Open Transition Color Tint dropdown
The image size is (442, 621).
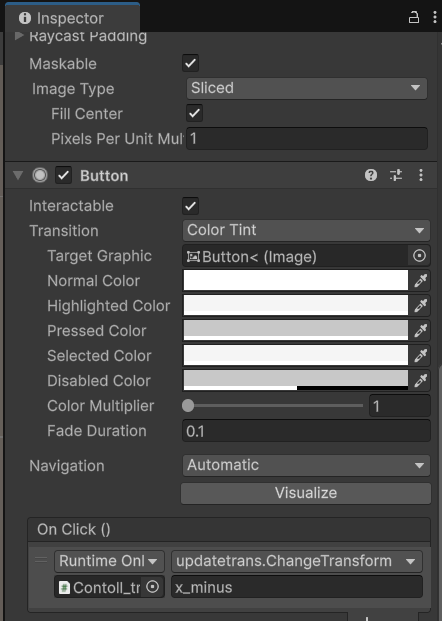pyautogui.click(x=306, y=230)
